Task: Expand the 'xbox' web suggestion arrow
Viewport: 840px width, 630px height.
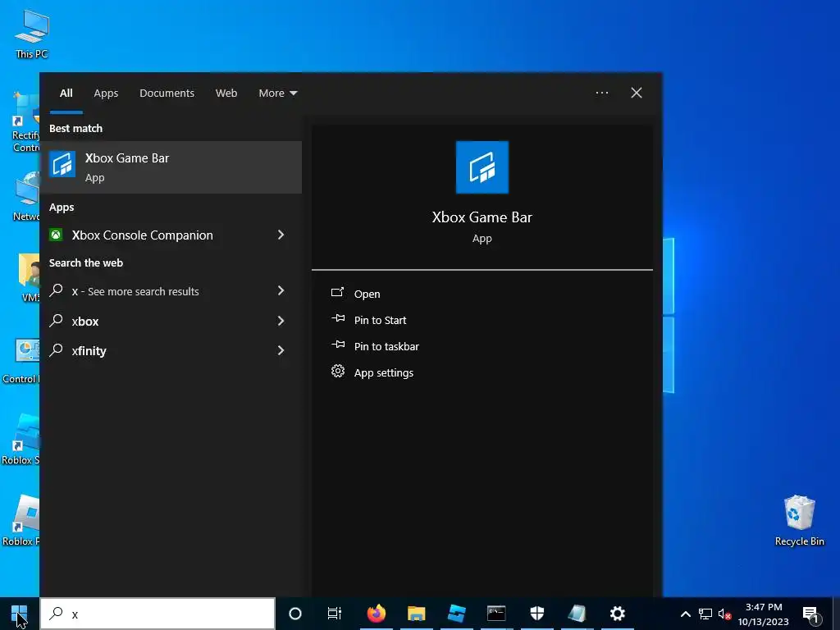Action: point(281,321)
